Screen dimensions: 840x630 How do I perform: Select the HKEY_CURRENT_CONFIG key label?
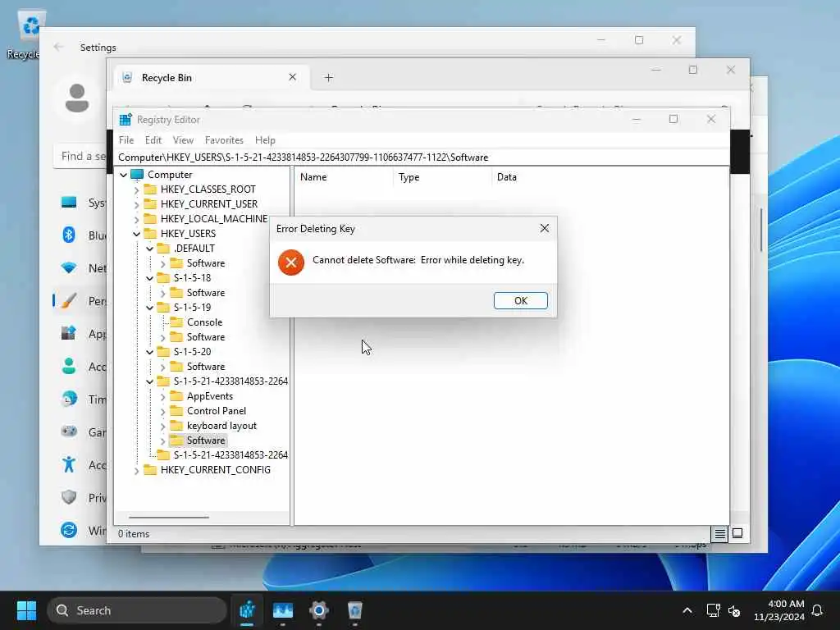(216, 470)
